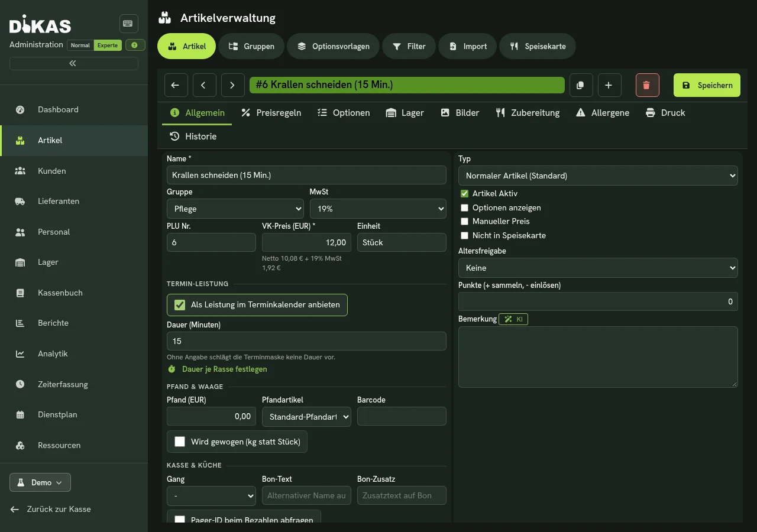Enable Manueller Preis checkbox
Screen dimensions: 757x532
pyautogui.click(x=464, y=221)
